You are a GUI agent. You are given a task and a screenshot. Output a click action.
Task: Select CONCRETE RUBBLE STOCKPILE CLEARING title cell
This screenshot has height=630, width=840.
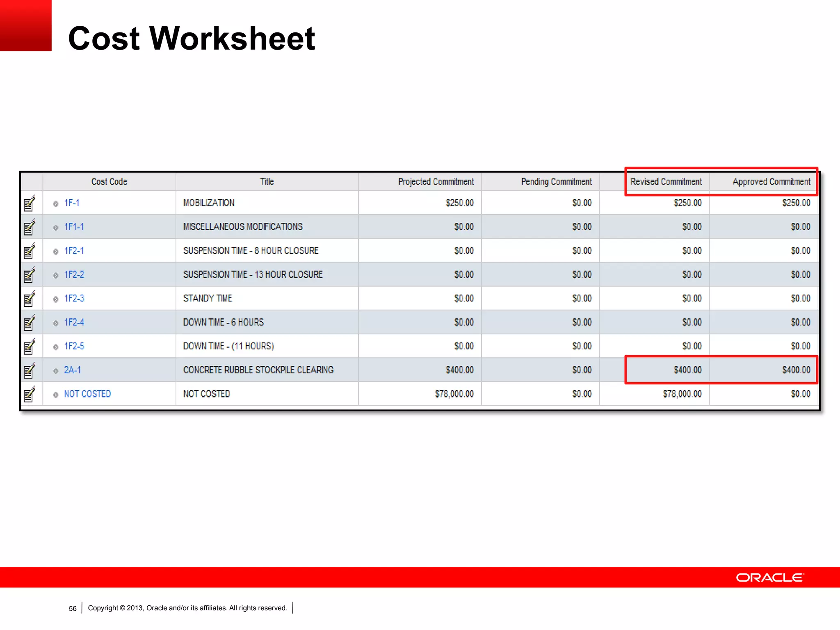click(267, 370)
